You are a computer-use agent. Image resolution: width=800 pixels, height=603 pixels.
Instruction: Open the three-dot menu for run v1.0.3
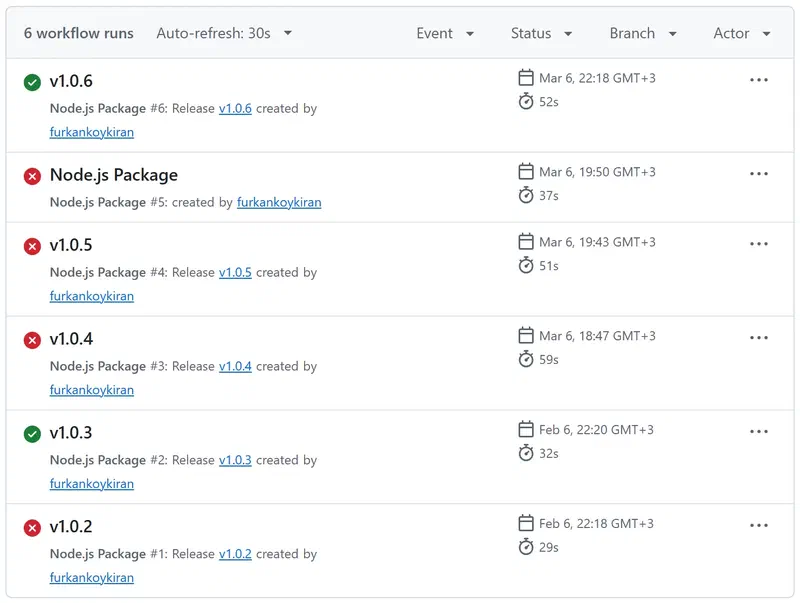pyautogui.click(x=759, y=432)
